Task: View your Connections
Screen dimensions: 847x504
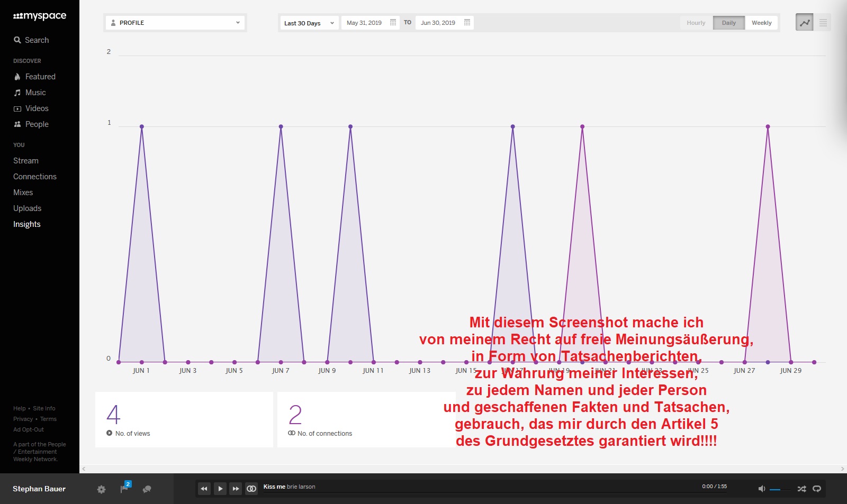Action: click(x=35, y=177)
